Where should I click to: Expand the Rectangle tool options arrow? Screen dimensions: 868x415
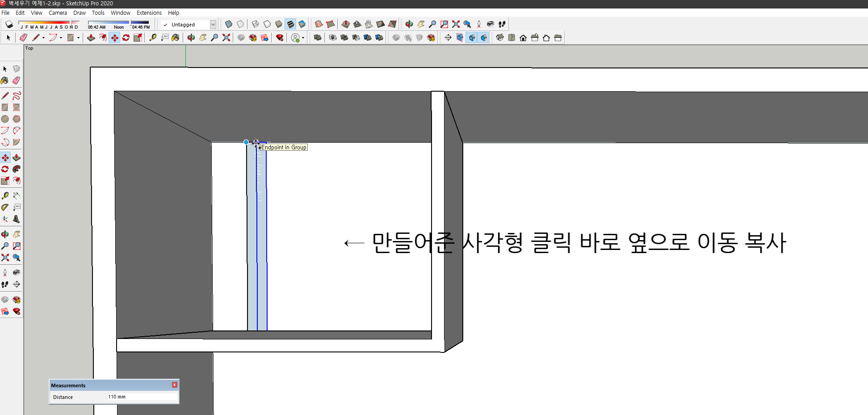pos(79,38)
